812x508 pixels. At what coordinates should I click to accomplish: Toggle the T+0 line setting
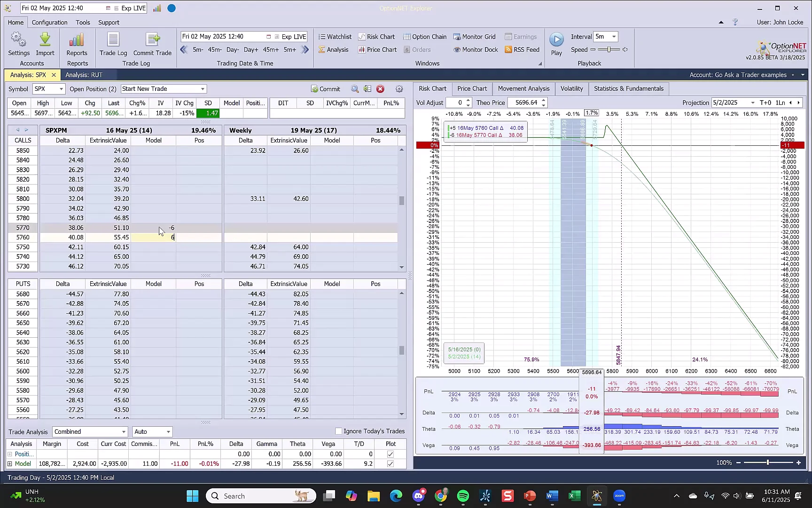[x=765, y=103]
